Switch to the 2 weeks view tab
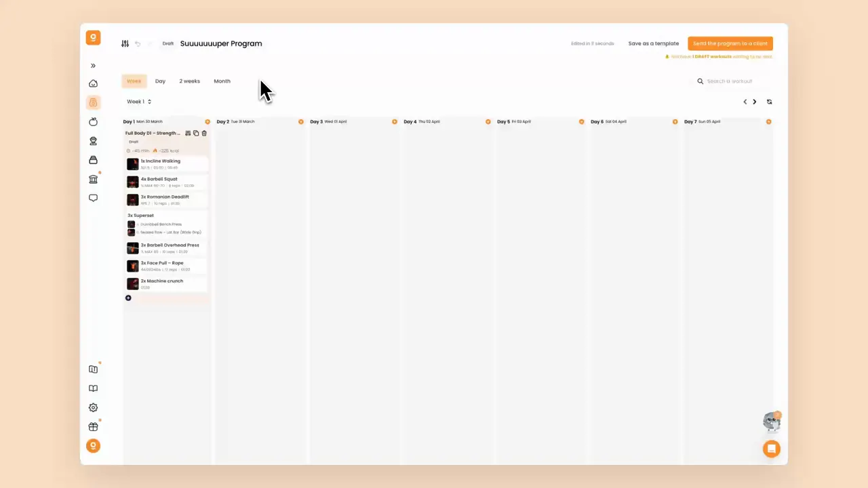This screenshot has width=868, height=488. click(x=189, y=81)
